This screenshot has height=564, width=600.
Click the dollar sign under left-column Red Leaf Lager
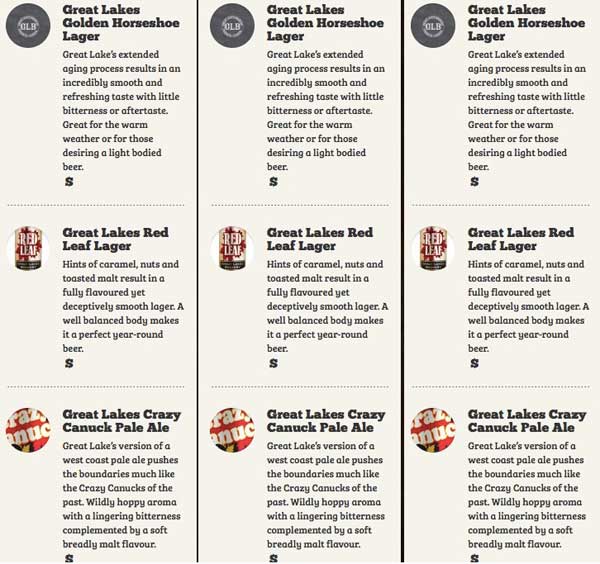coord(69,363)
